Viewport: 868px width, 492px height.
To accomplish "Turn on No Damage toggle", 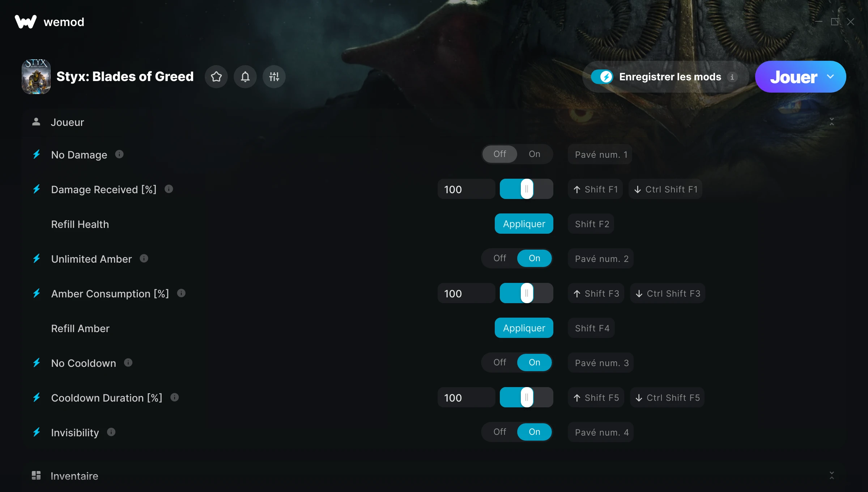I will [x=534, y=154].
